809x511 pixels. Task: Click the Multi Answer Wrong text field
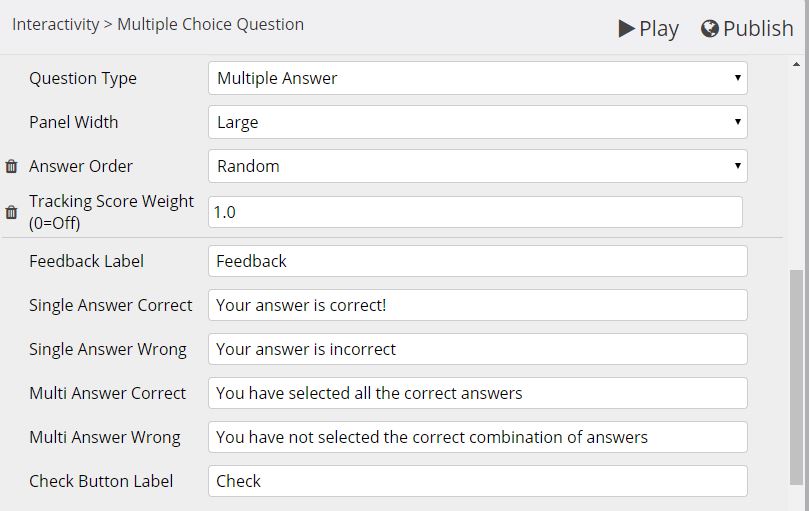tap(478, 437)
